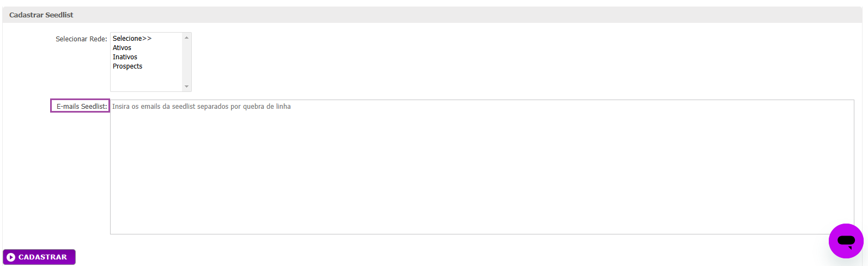Click the 'Selecionar Rede:' field label
Screen dimensions: 868x266
(81, 39)
